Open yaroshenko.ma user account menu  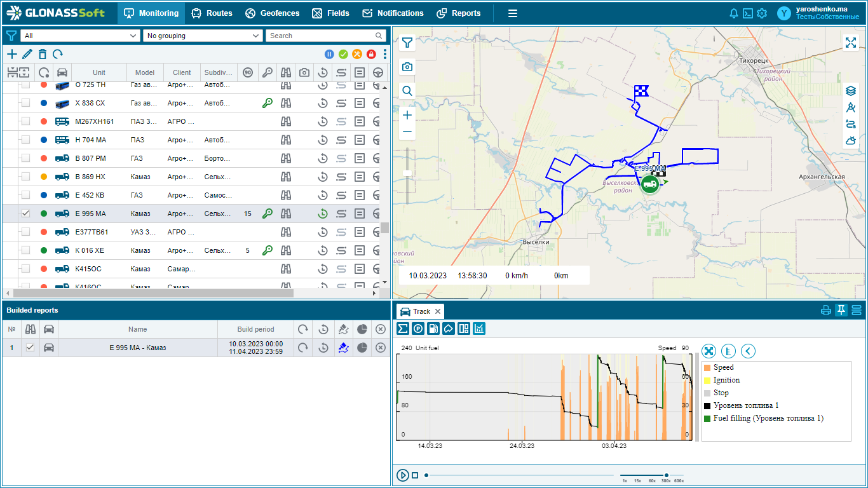[x=819, y=13]
